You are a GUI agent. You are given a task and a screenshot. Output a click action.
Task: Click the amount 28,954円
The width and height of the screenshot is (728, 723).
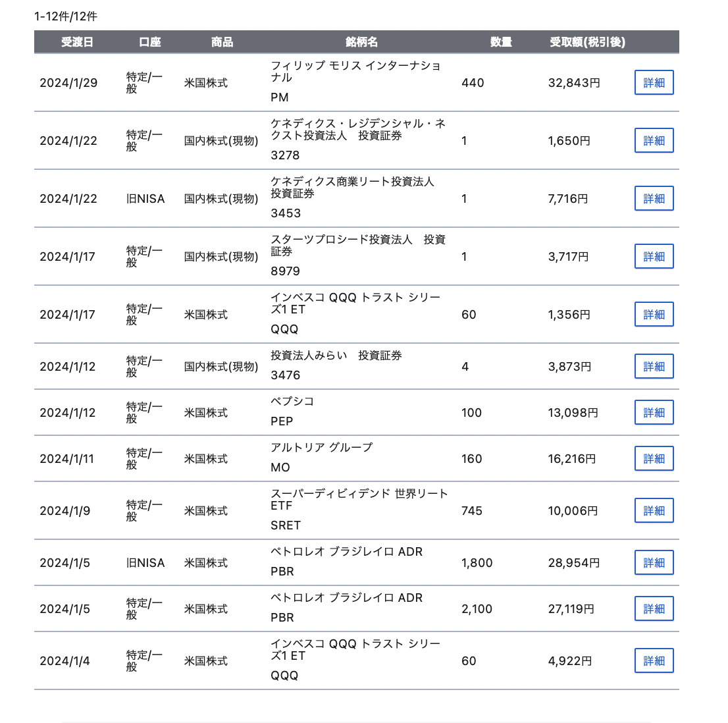point(574,563)
